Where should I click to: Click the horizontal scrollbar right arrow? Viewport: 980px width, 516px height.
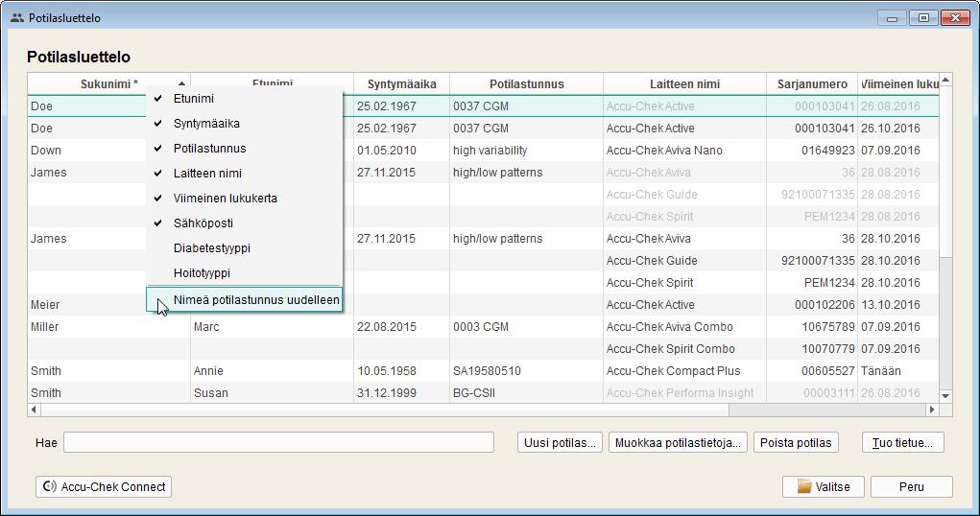[x=932, y=410]
